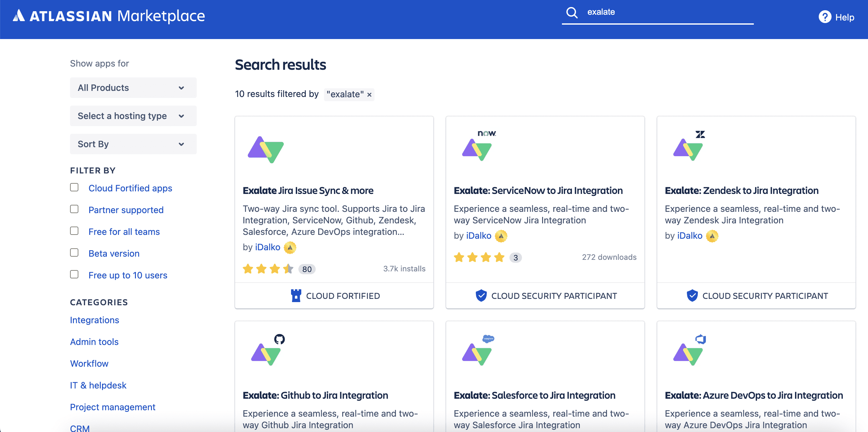
Task: Remove the exalate search filter chip
Action: [369, 95]
